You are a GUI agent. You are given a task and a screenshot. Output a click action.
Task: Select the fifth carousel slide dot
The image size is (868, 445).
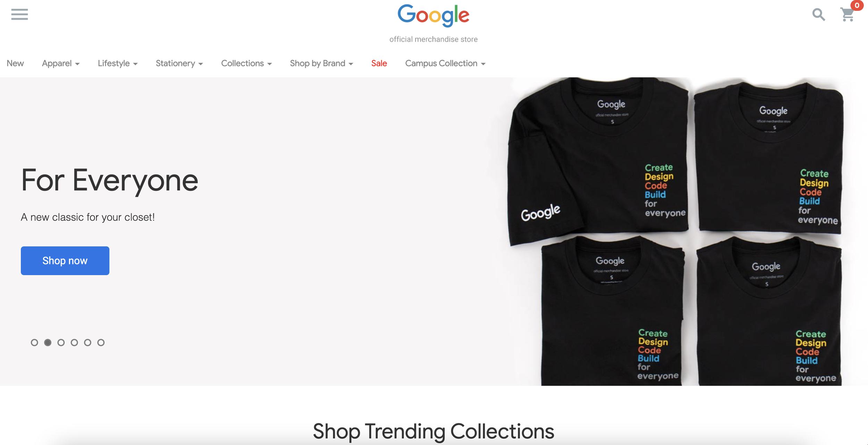[87, 343]
